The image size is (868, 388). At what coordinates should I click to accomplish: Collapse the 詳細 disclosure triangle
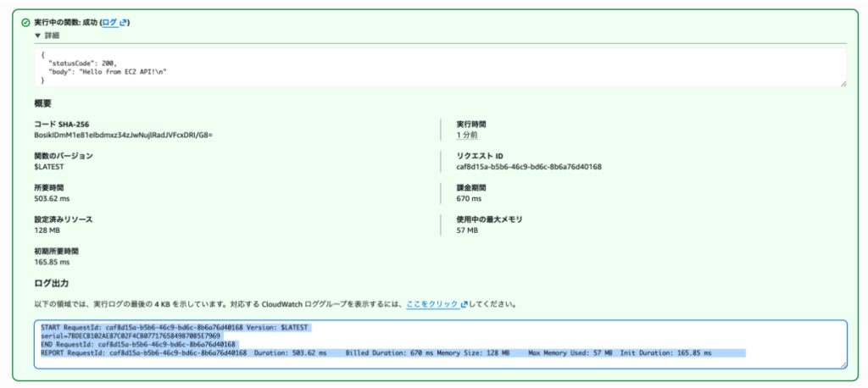[x=37, y=36]
